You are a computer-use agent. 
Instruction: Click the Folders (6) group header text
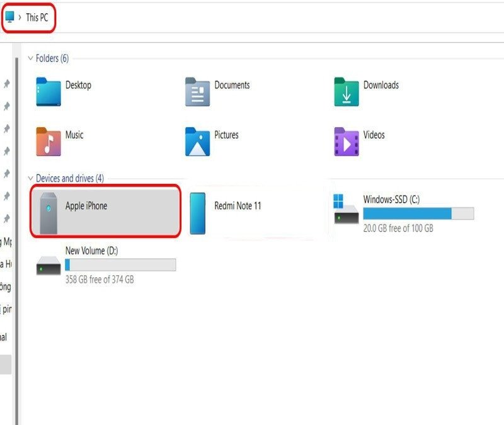[52, 58]
